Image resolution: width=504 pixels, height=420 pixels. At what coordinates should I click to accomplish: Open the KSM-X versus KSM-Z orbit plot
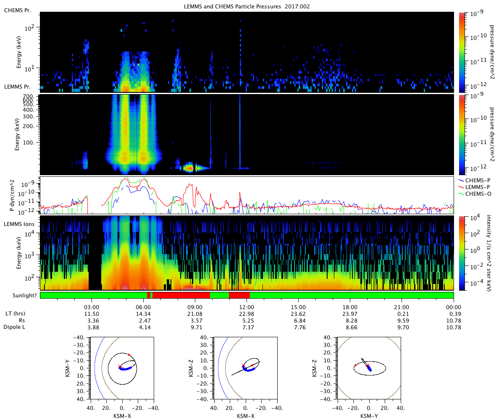pos(245,367)
